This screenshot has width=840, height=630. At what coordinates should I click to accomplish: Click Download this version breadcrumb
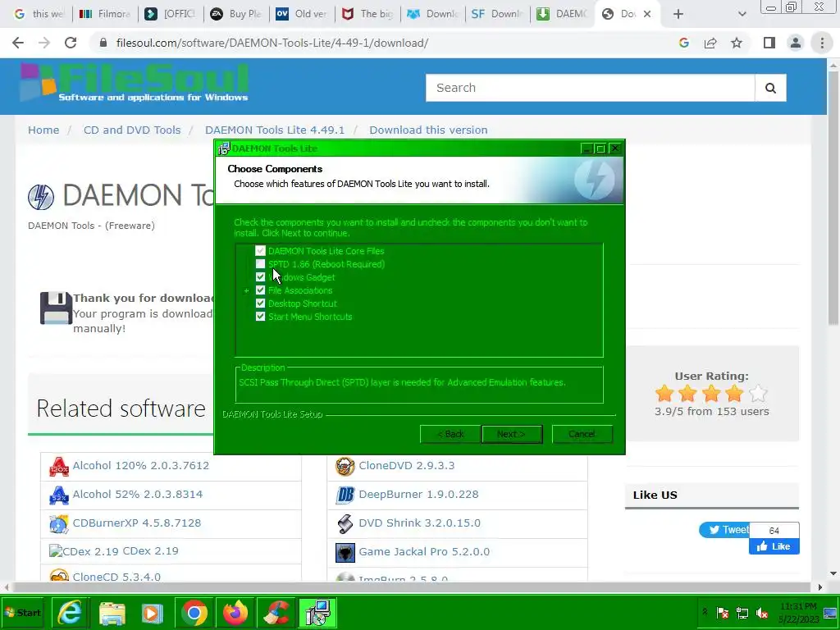tap(428, 130)
